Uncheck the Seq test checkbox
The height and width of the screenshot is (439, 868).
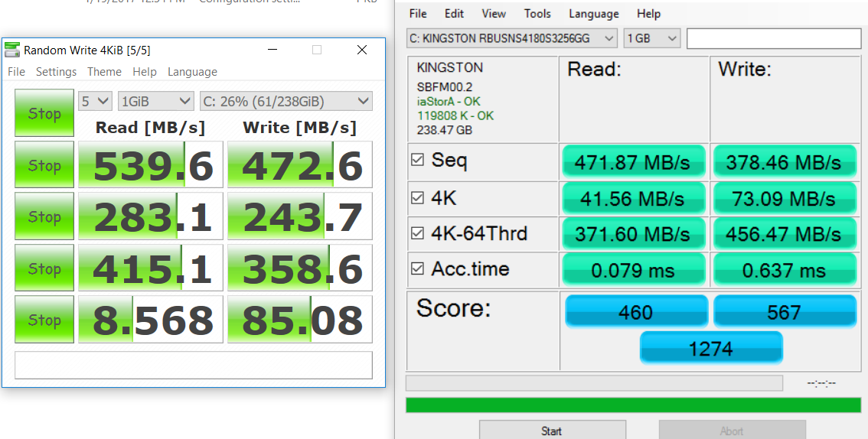click(417, 161)
